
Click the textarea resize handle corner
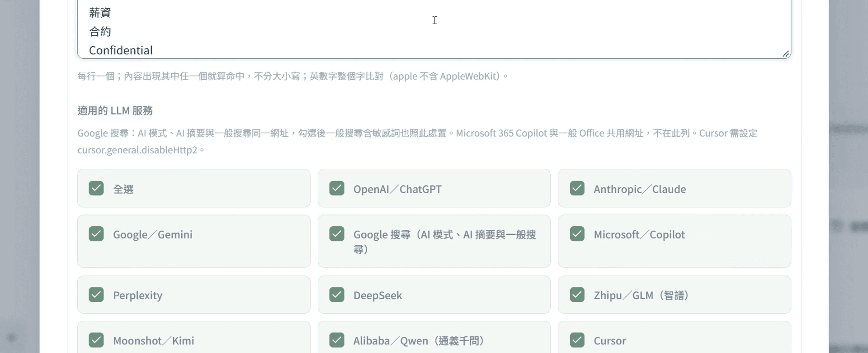pos(786,54)
